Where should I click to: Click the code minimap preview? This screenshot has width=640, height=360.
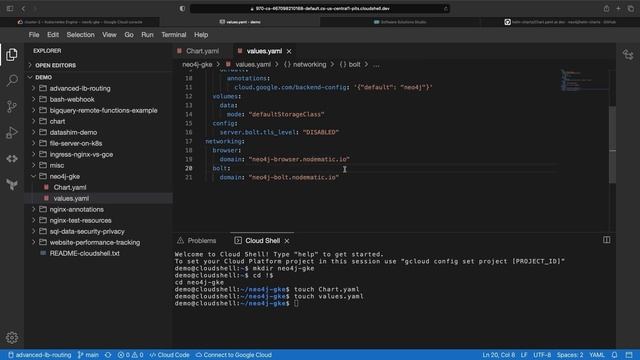(584, 80)
